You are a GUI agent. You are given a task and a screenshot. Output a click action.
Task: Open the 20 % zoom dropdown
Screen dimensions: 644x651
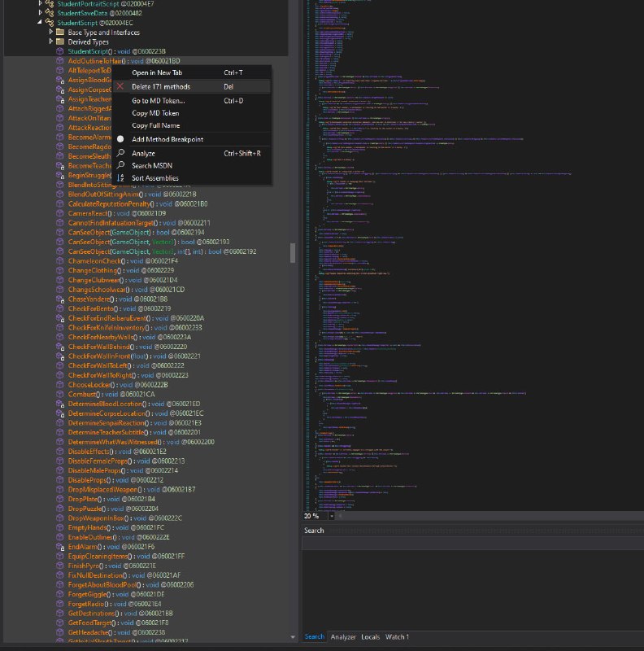pyautogui.click(x=333, y=516)
